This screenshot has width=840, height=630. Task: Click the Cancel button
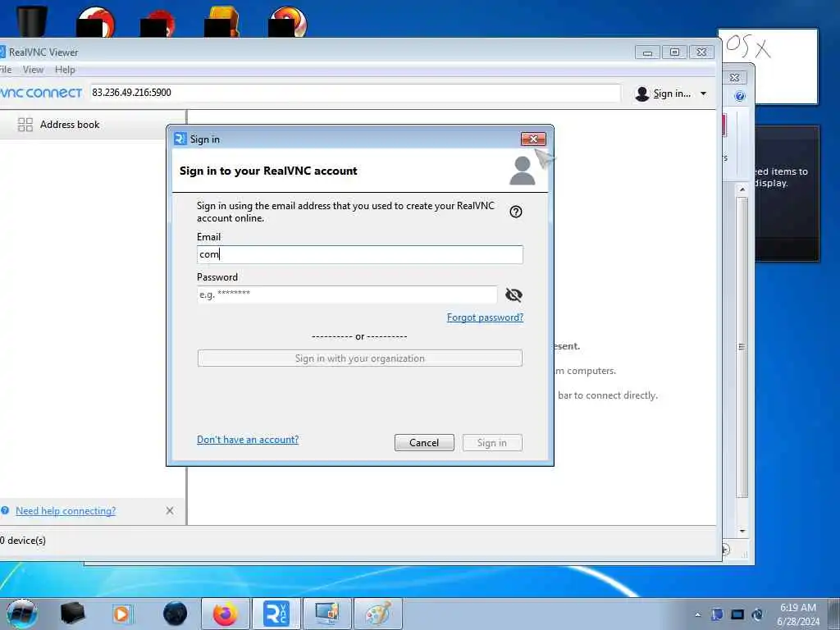424,442
